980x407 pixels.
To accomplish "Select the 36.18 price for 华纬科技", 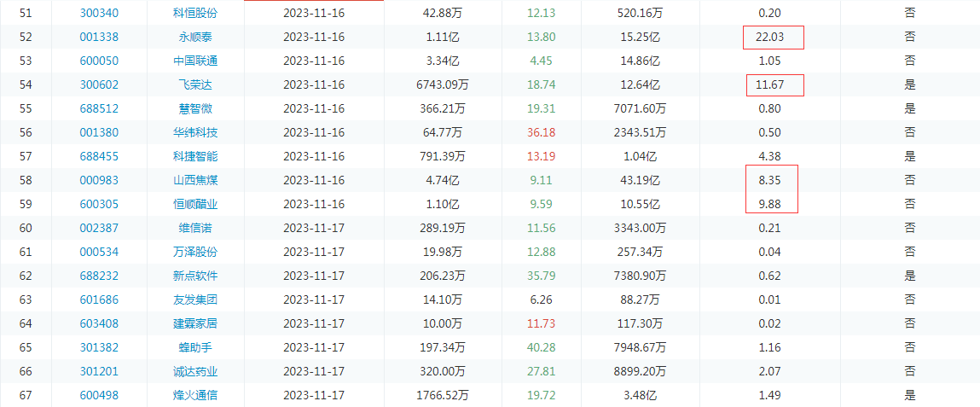I will pos(542,132).
